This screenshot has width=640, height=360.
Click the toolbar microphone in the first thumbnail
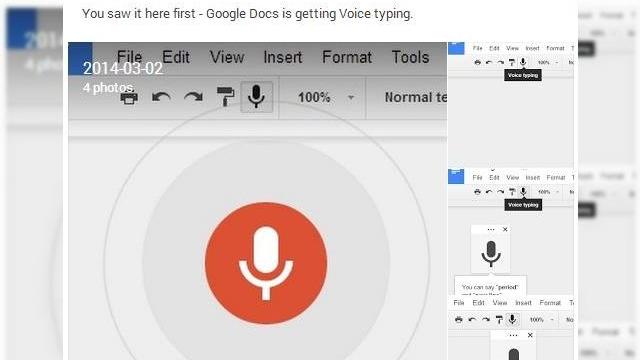coord(523,62)
